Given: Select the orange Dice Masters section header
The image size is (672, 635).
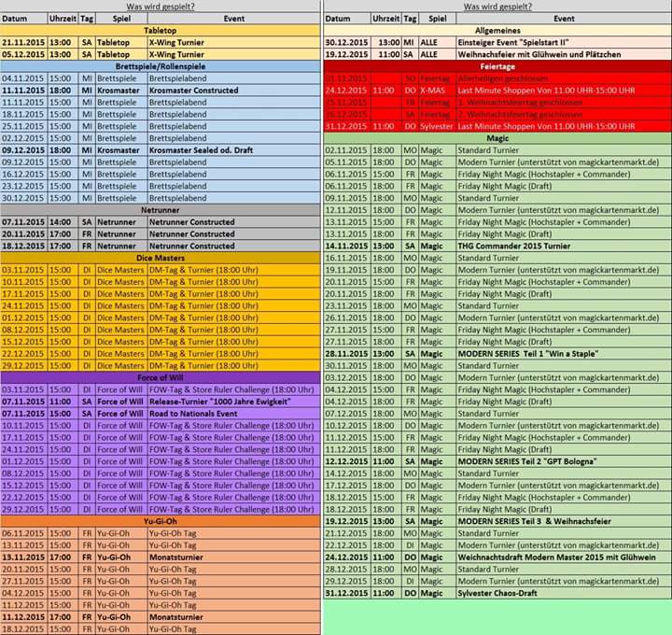Looking at the screenshot, I should 161,258.
